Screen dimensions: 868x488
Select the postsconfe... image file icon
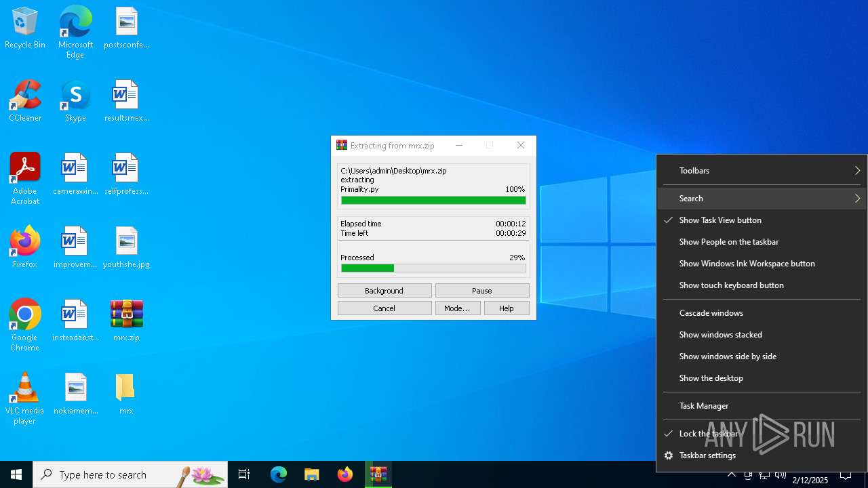tap(126, 29)
